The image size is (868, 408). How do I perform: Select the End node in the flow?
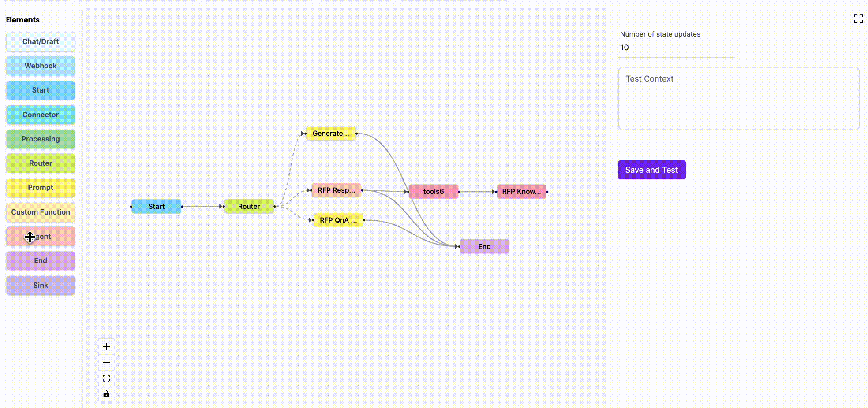point(484,246)
